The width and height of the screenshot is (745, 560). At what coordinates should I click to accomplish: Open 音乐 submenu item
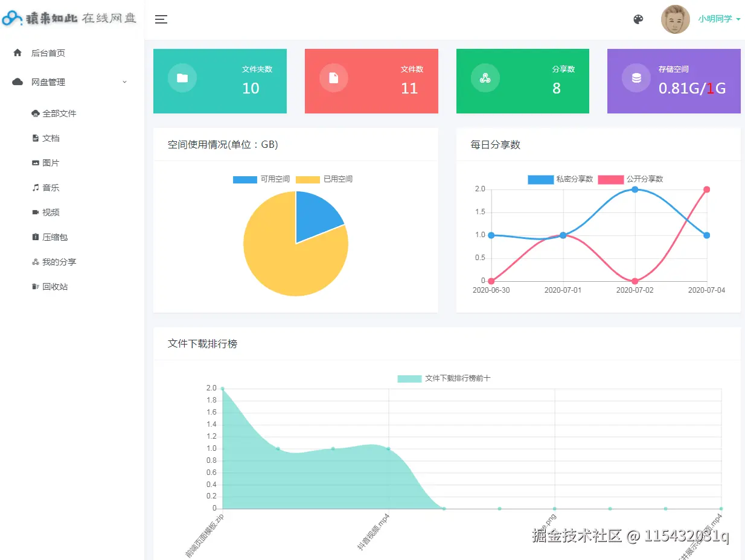click(x=51, y=188)
